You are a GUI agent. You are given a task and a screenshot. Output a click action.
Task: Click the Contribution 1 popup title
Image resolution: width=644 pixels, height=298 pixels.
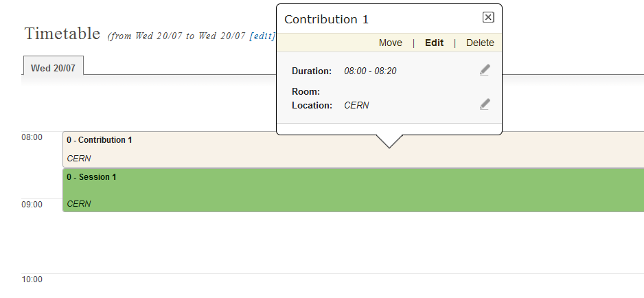pyautogui.click(x=327, y=19)
